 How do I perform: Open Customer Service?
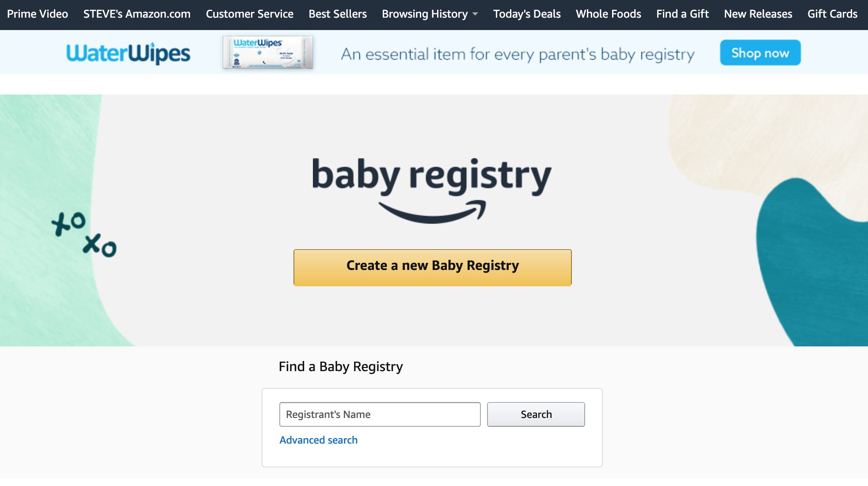click(249, 14)
